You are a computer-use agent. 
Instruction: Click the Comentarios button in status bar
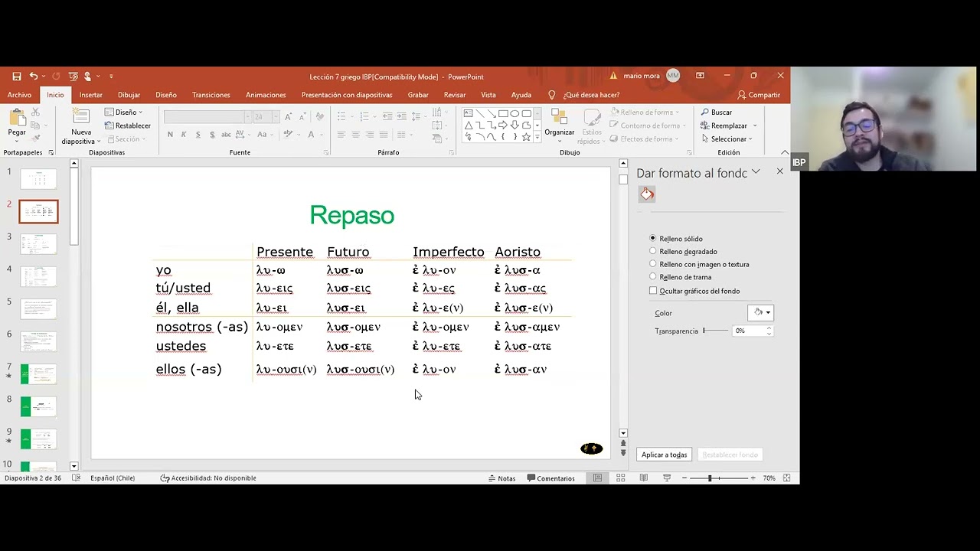[551, 478]
